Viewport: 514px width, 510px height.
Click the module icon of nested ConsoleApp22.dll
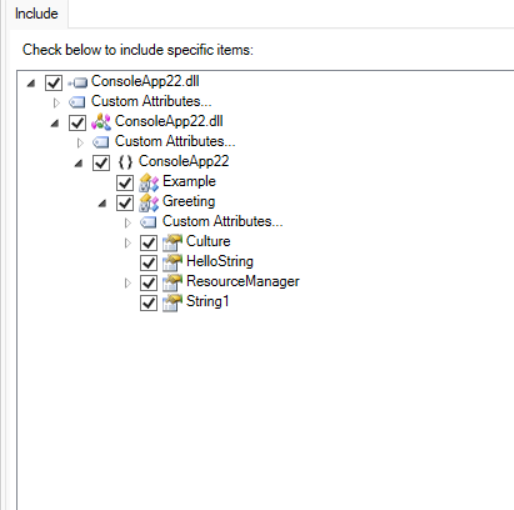click(101, 122)
